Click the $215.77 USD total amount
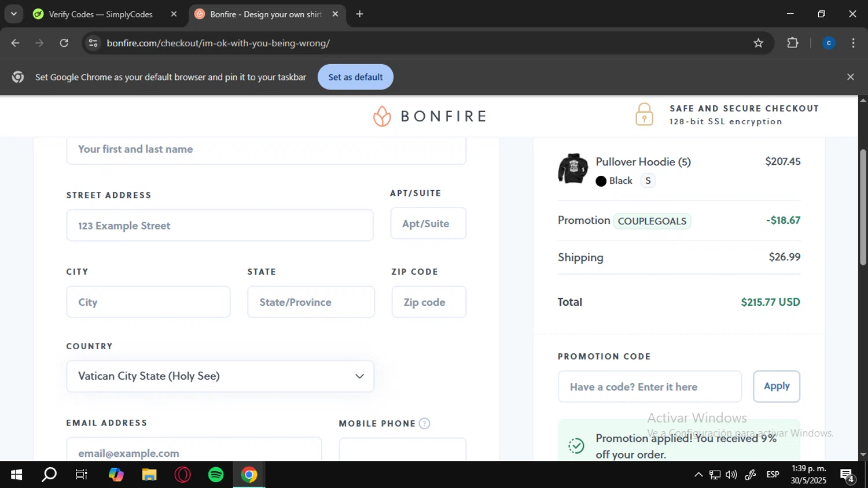Viewport: 868px width, 488px height. coord(770,302)
